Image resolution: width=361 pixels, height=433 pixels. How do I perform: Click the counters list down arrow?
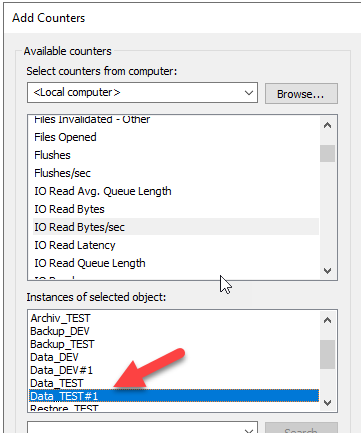click(x=328, y=271)
